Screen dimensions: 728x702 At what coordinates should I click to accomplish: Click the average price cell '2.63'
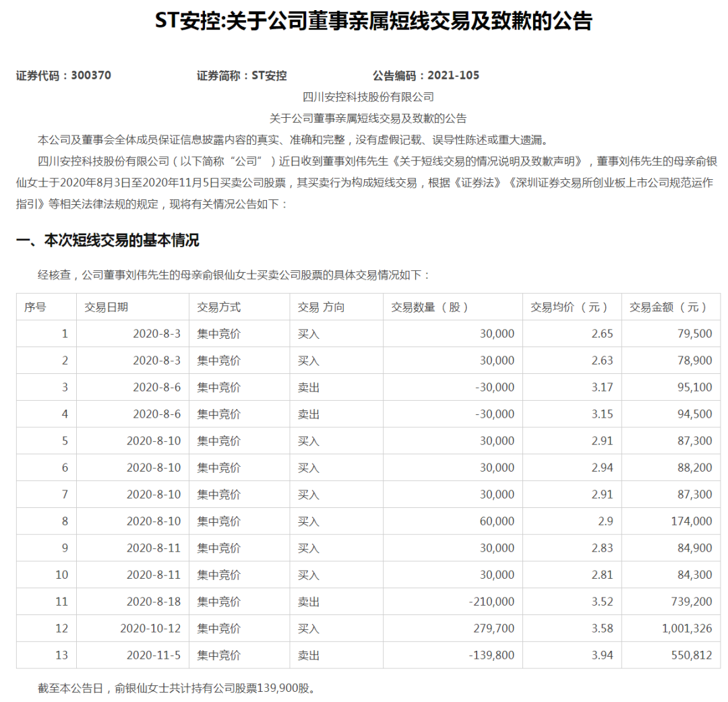(602, 360)
